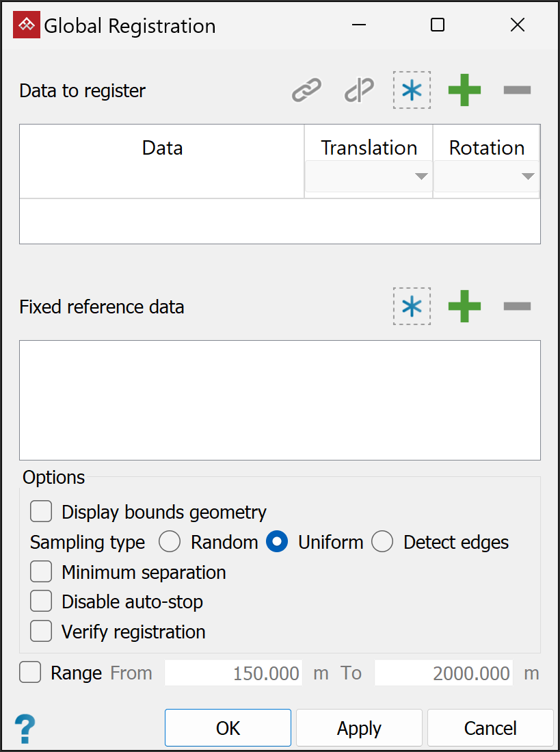
Task: Click the asterisk icon for Data to register
Action: point(412,90)
